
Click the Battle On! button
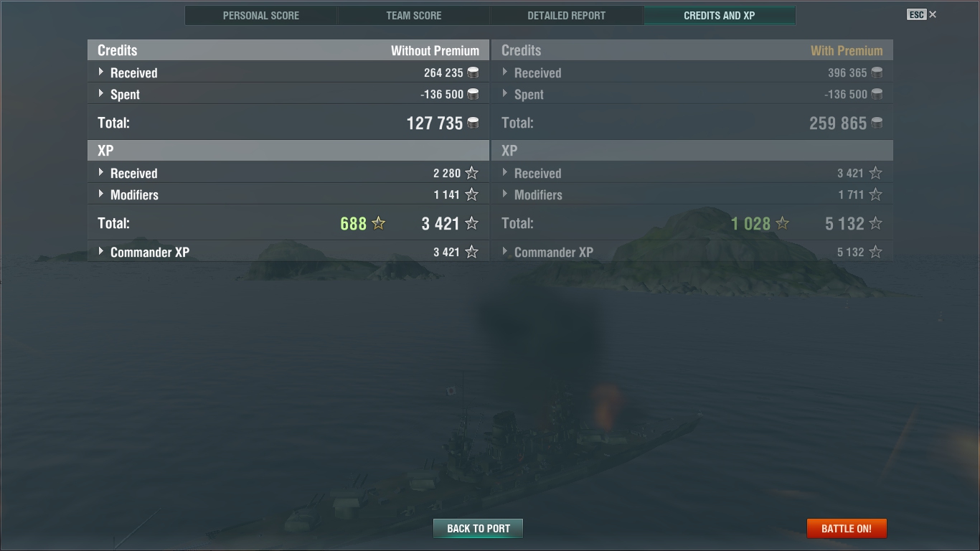tap(847, 529)
